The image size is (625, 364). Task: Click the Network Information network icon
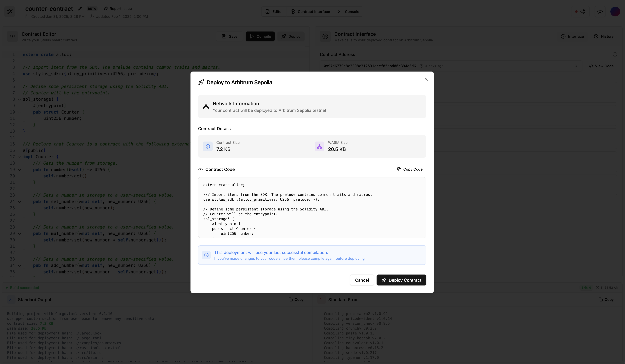click(x=206, y=107)
